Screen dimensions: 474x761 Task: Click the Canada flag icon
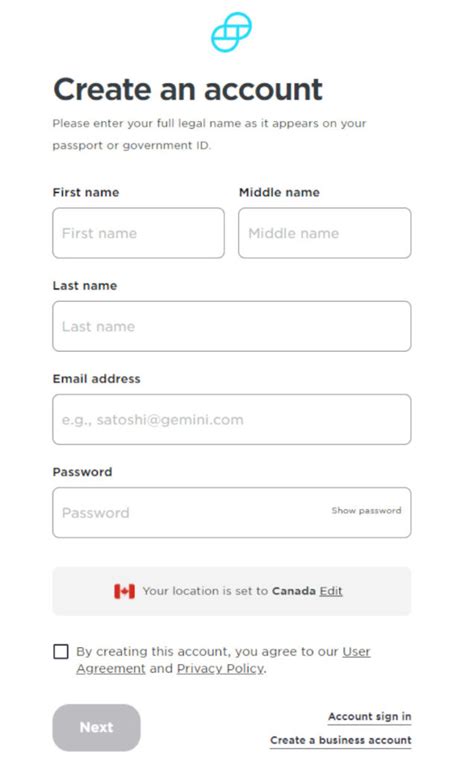(x=125, y=591)
